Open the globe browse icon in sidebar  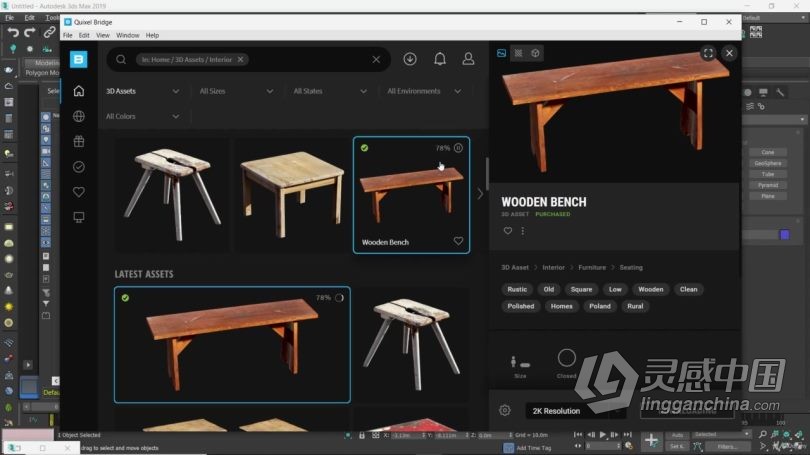pos(79,116)
